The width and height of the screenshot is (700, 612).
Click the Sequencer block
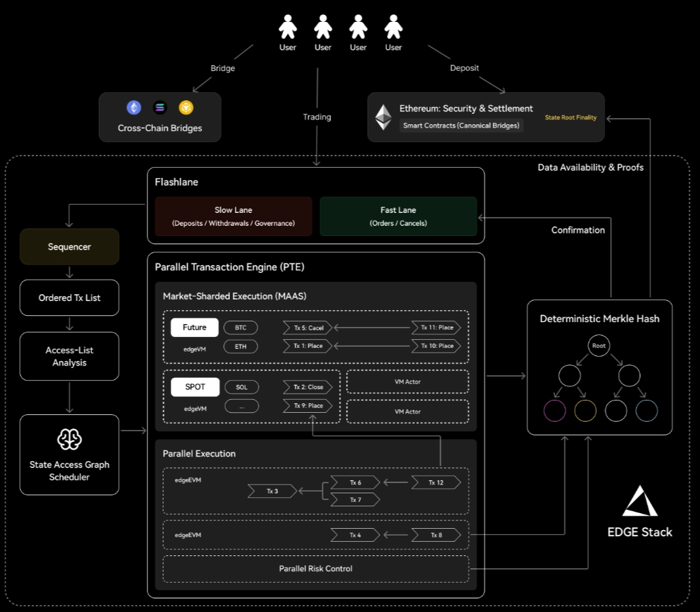tap(69, 247)
